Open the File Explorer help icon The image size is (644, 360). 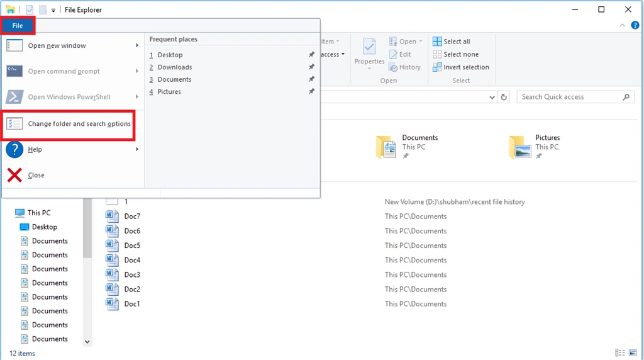[x=635, y=25]
